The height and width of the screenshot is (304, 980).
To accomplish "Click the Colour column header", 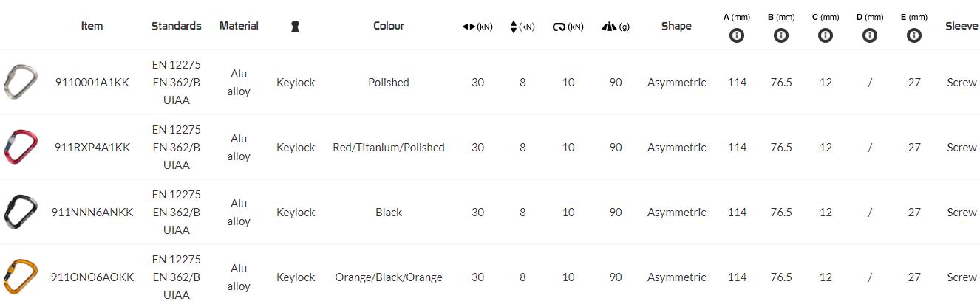I will pos(389,26).
